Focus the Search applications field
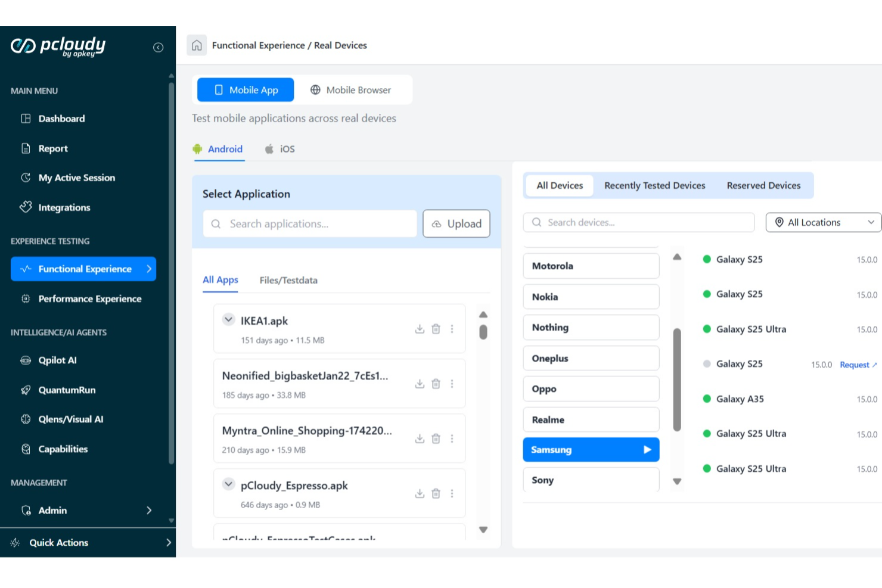The height and width of the screenshot is (588, 882). [x=310, y=223]
